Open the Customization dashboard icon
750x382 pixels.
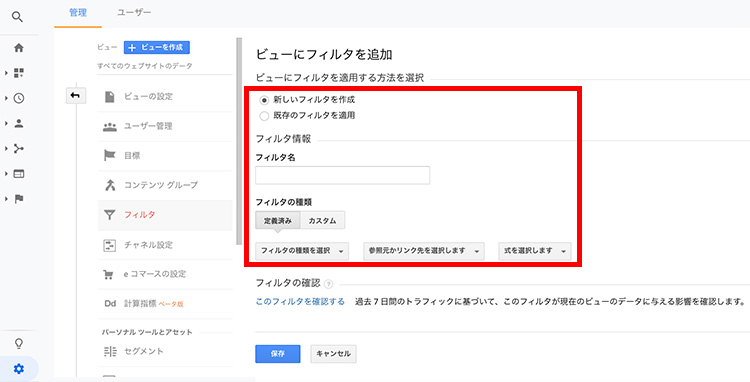(x=19, y=73)
